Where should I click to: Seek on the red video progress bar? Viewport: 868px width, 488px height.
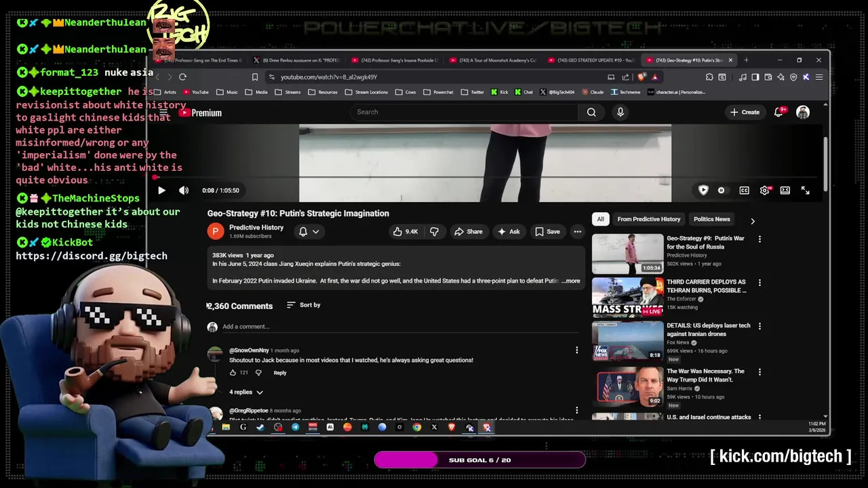coord(485,178)
